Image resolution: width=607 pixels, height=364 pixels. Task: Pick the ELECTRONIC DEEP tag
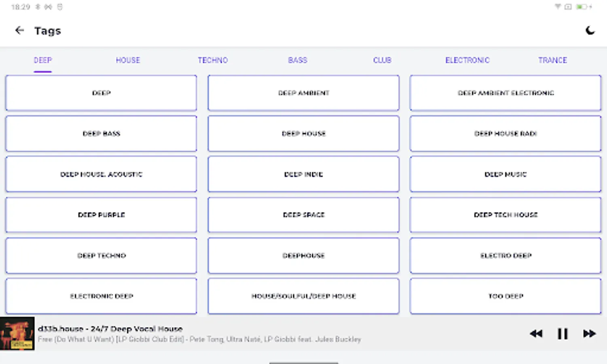click(101, 296)
